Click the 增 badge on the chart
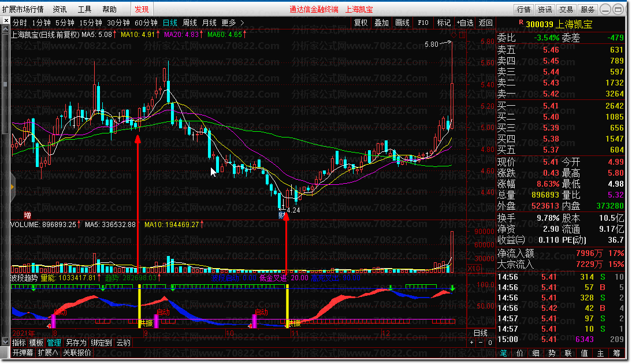The width and height of the screenshot is (632, 364). [27, 215]
